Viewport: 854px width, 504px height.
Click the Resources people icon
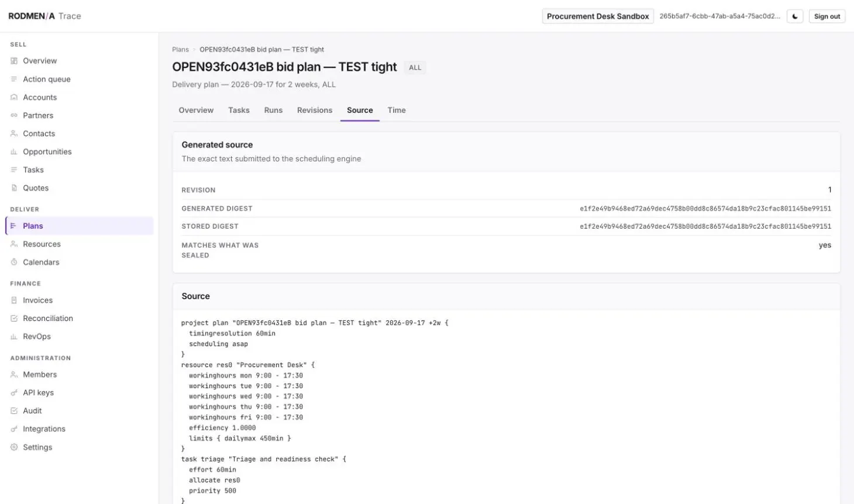pos(14,244)
